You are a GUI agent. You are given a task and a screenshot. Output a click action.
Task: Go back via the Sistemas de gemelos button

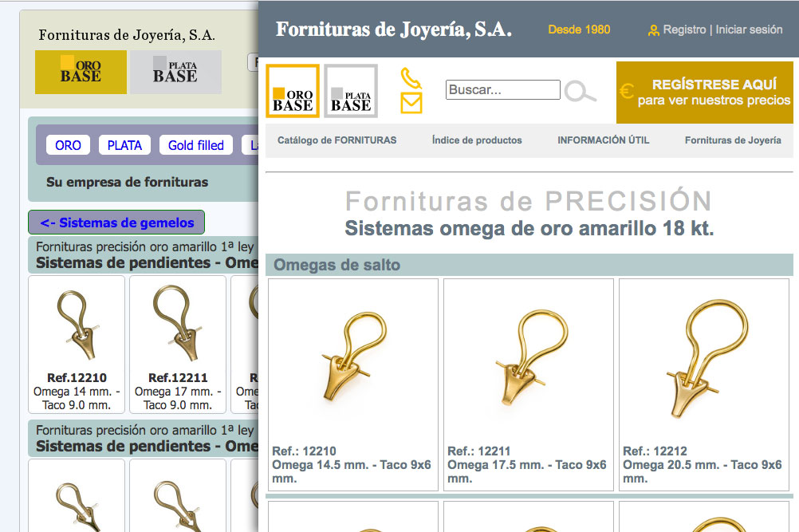[x=116, y=223]
